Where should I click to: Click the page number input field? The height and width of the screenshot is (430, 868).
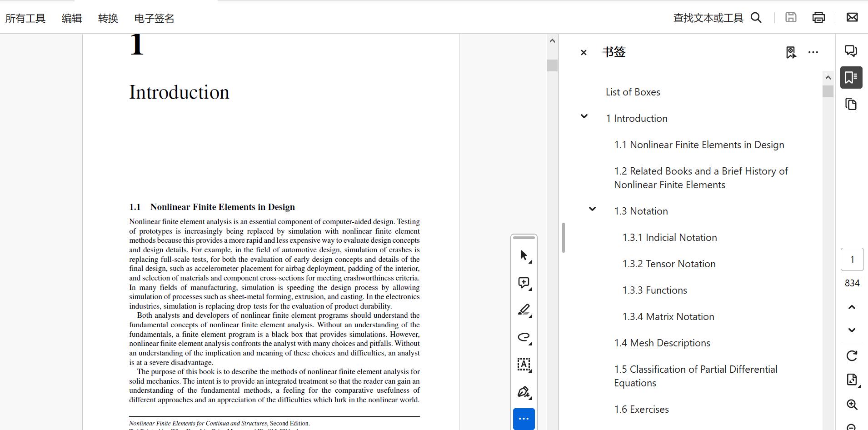click(x=852, y=259)
